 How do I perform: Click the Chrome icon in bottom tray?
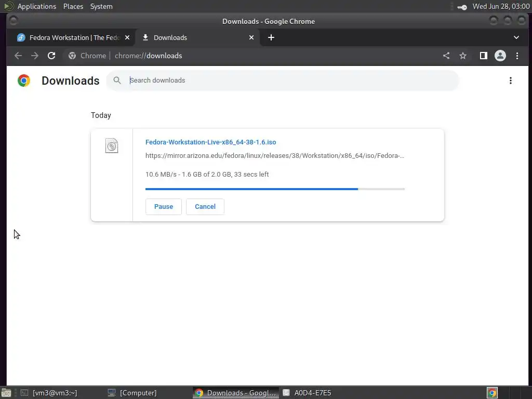492,393
